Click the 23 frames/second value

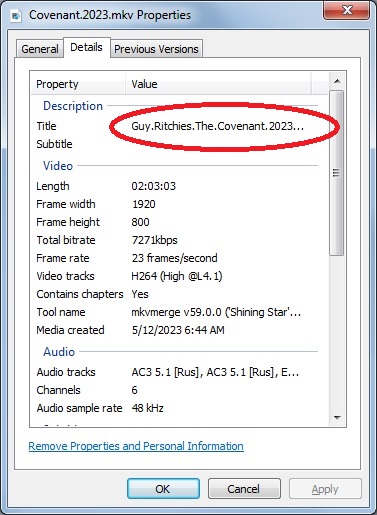point(174,258)
